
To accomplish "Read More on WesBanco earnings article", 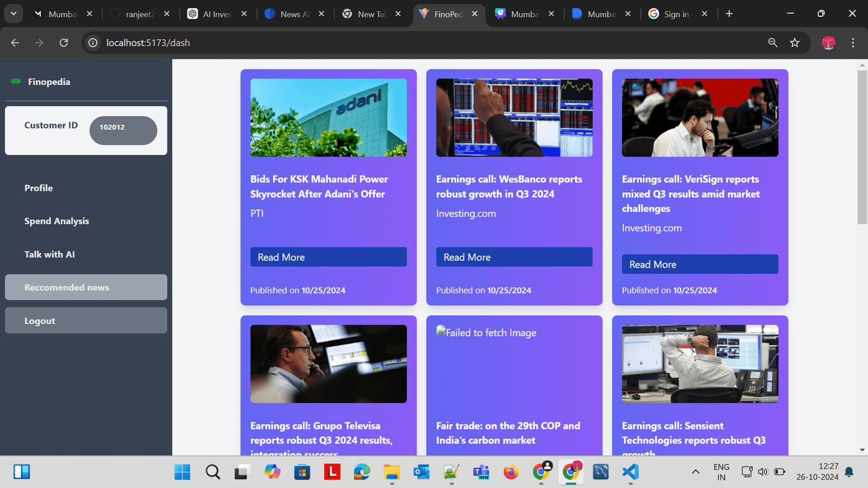I will click(514, 257).
